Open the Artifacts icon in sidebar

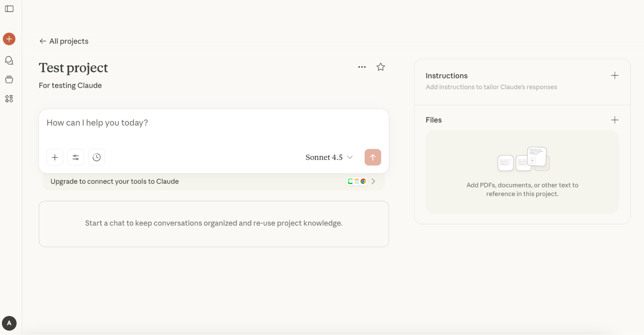(x=9, y=99)
